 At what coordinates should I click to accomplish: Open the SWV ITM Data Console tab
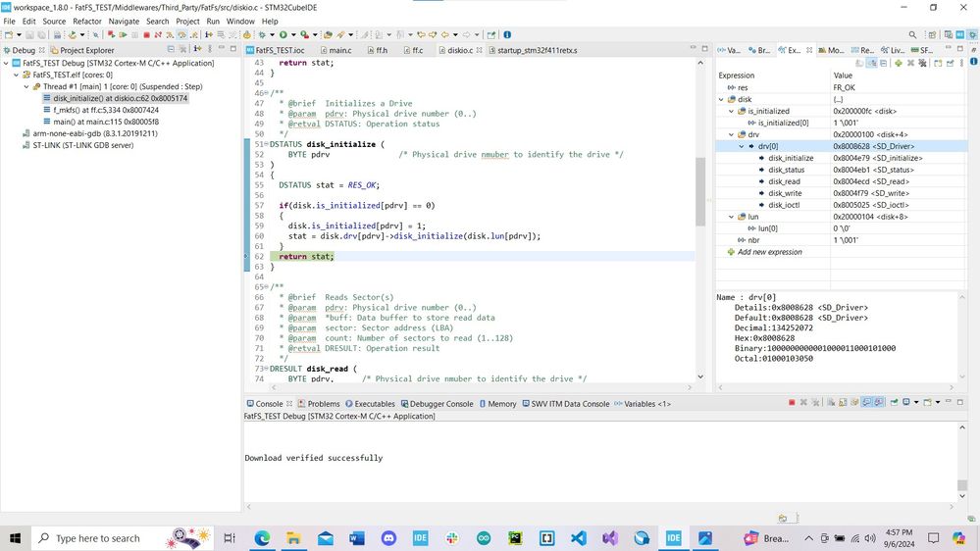click(x=566, y=404)
